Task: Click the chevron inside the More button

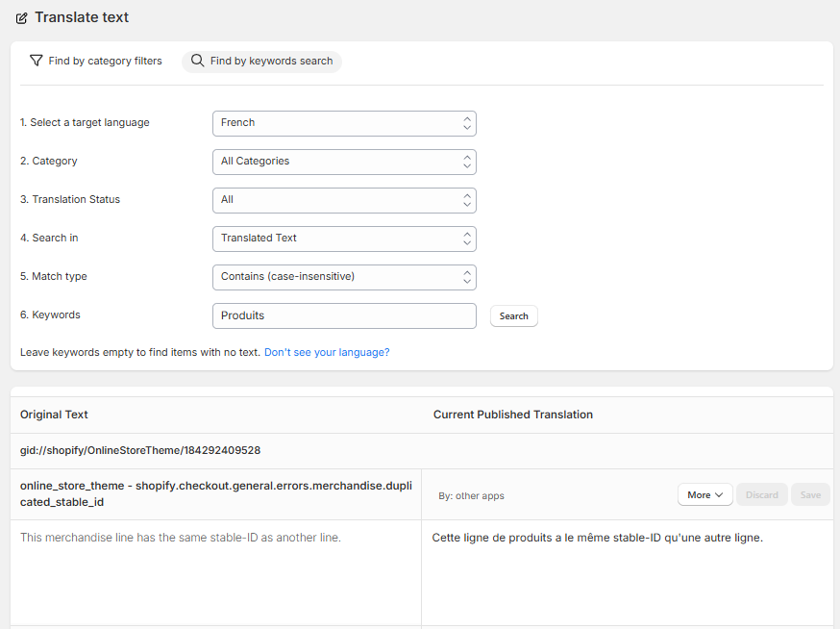Action: point(719,495)
